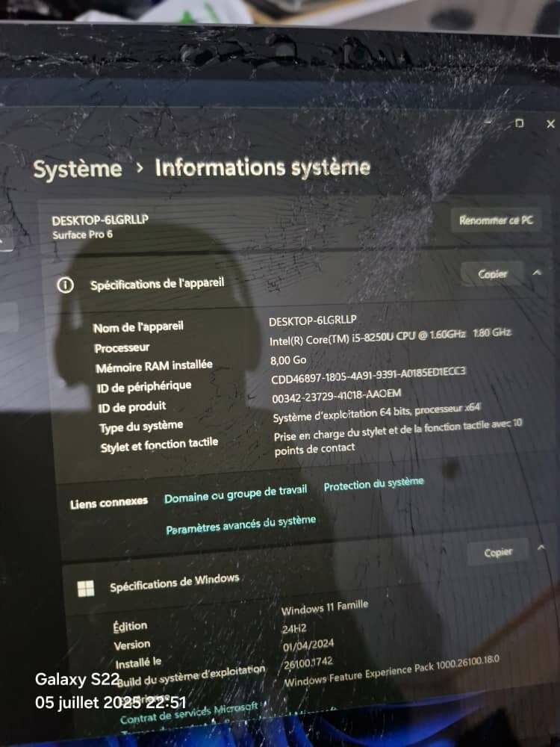The width and height of the screenshot is (560, 747).
Task: Close the Settings window
Action: 550,124
